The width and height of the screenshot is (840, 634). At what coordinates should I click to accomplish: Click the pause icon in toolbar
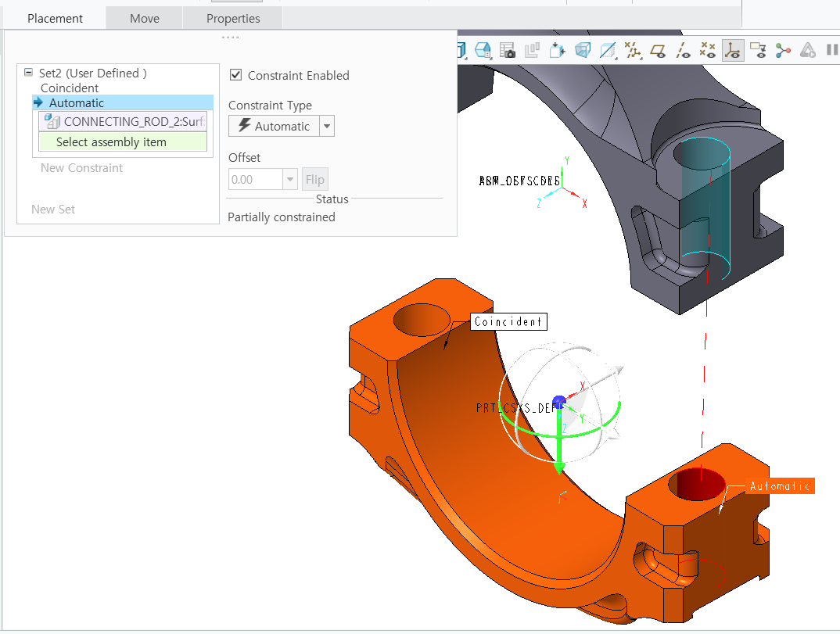[832, 50]
